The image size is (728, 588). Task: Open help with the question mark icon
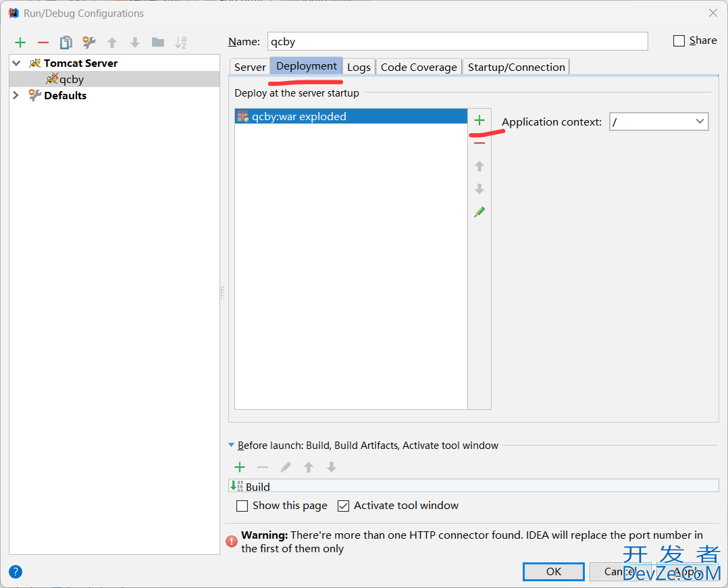(16, 572)
